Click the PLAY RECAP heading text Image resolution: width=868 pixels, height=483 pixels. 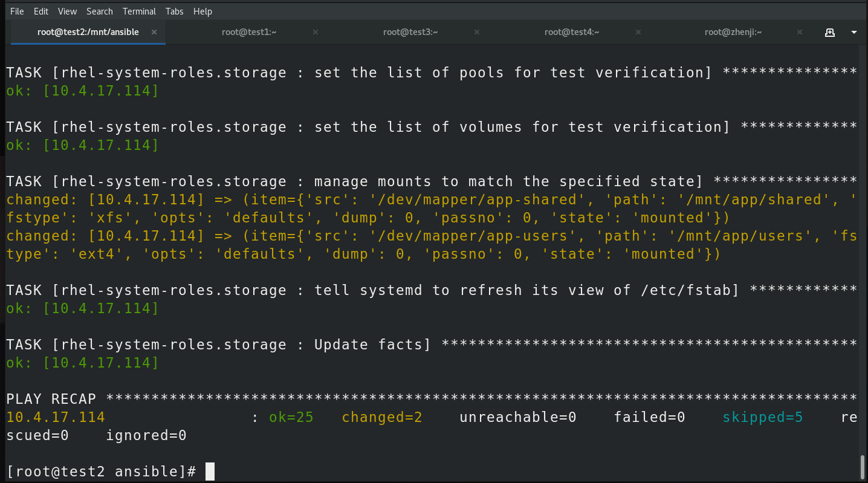(51, 399)
